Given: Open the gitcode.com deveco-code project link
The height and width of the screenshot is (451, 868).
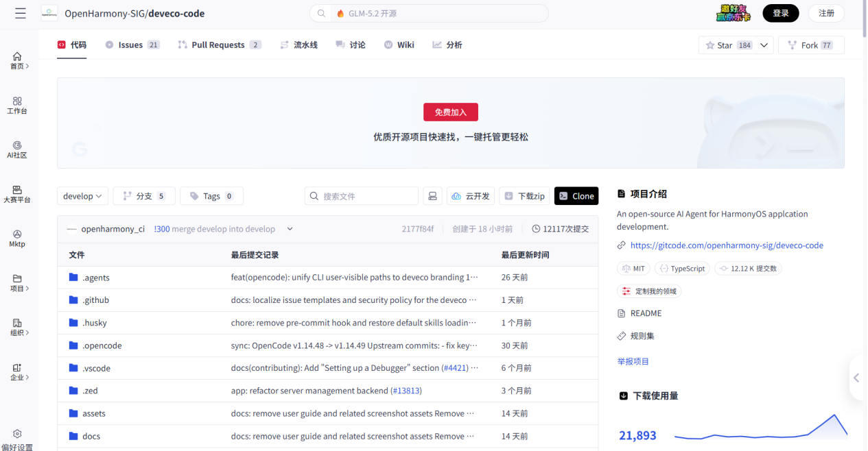Looking at the screenshot, I should pyautogui.click(x=727, y=245).
